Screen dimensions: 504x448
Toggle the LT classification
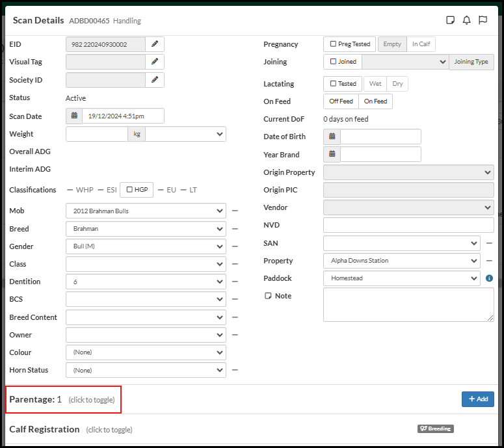tap(189, 190)
